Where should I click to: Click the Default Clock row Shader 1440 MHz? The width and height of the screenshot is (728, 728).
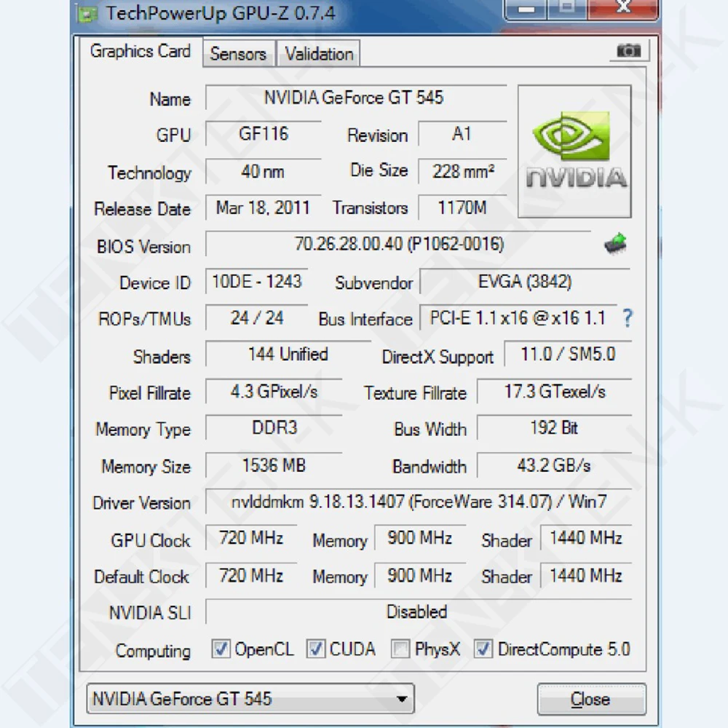586,576
